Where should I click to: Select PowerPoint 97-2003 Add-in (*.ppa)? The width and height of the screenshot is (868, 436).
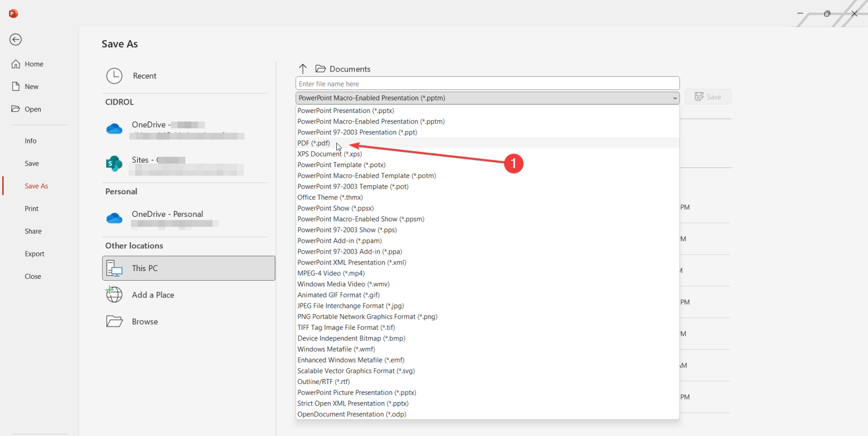[x=487, y=251]
